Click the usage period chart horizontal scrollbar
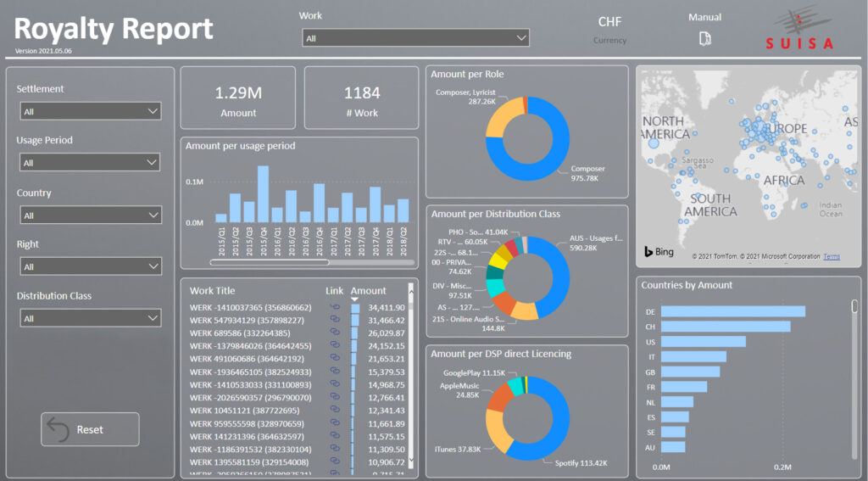This screenshot has width=868, height=481. (x=257, y=262)
